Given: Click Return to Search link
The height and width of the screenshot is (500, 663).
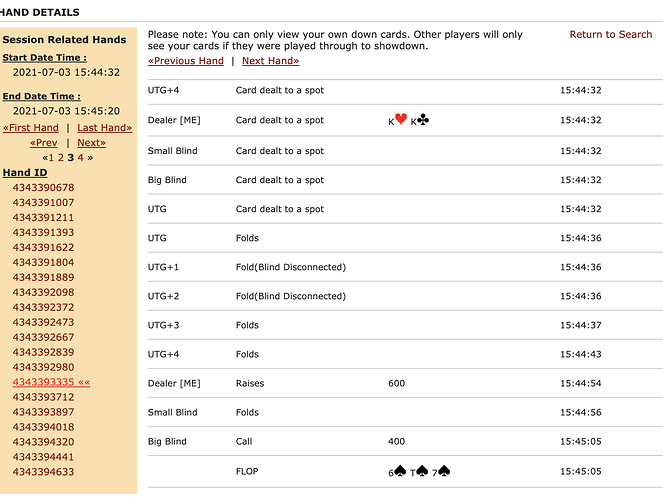Looking at the screenshot, I should [610, 34].
